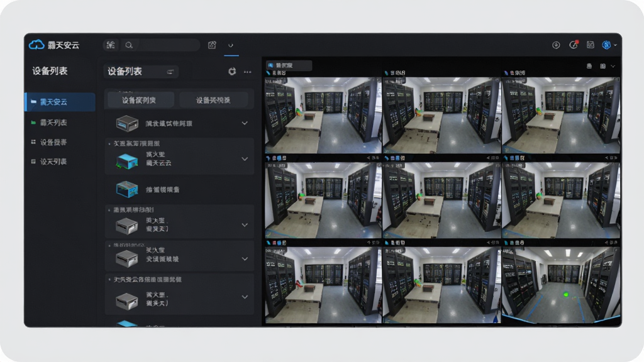This screenshot has height=362, width=644.
Task: Click the list layout icon above video grid
Action: [589, 66]
